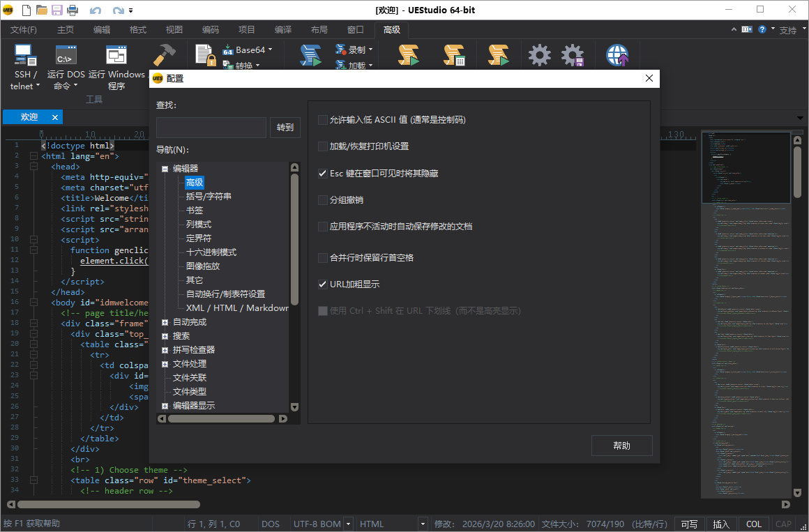Click the globe upload icon

617,54
